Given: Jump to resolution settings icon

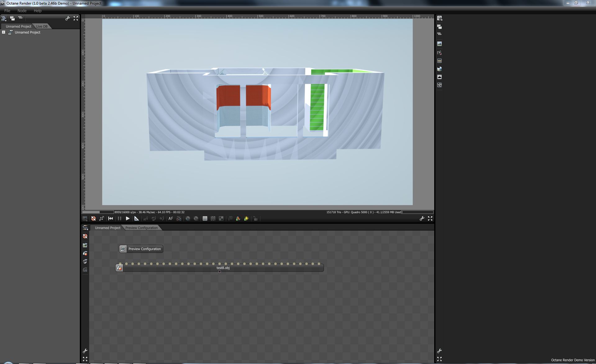Looking at the screenshot, I should [x=439, y=61].
